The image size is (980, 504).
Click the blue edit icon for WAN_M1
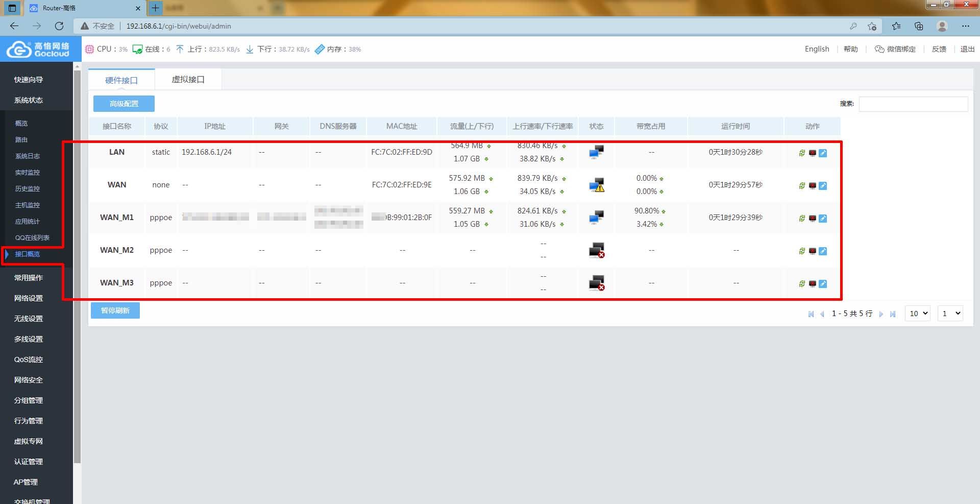[823, 219]
